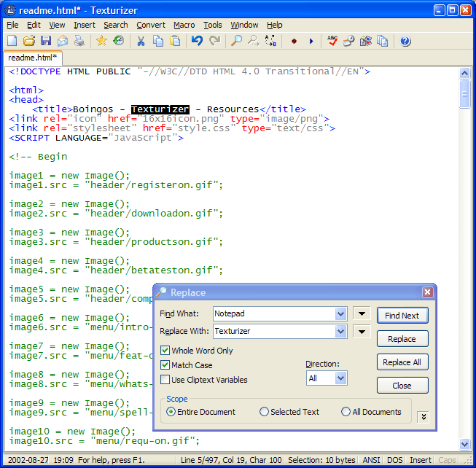
Task: Click toolbar icon right of spell check
Action: tap(349, 41)
